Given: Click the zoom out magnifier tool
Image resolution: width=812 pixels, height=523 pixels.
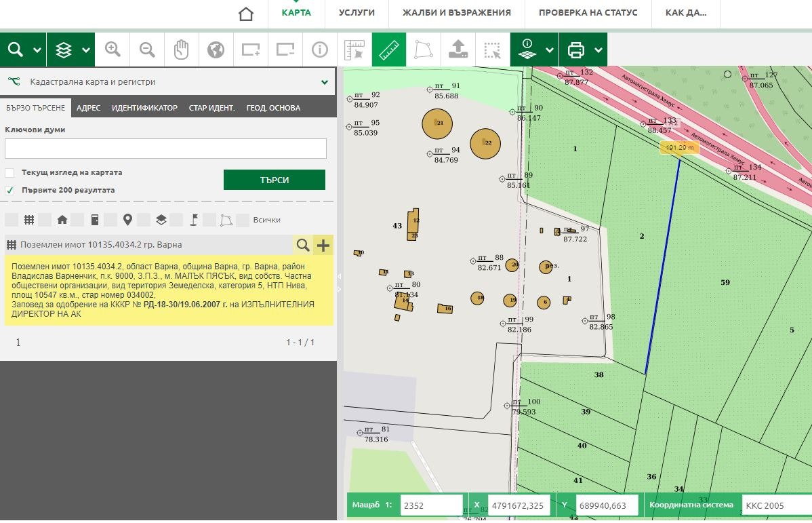Looking at the screenshot, I should (147, 50).
